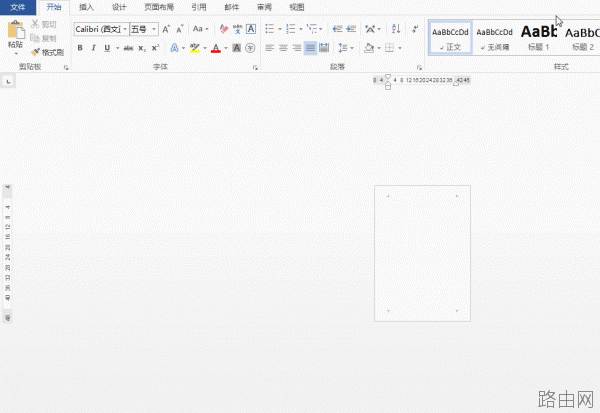Click inside the blank document page
The height and width of the screenshot is (413, 600).
click(422, 253)
